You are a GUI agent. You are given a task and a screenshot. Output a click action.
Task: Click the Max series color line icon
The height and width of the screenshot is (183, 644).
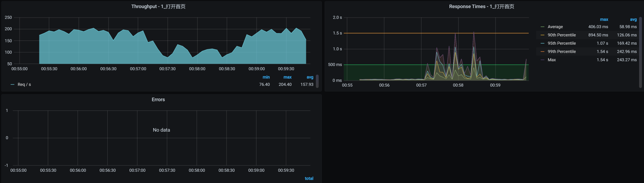pos(542,60)
